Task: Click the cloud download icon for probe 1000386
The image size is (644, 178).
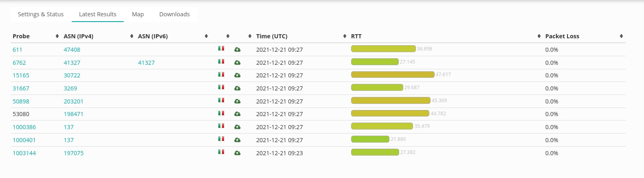Action: pos(237,127)
